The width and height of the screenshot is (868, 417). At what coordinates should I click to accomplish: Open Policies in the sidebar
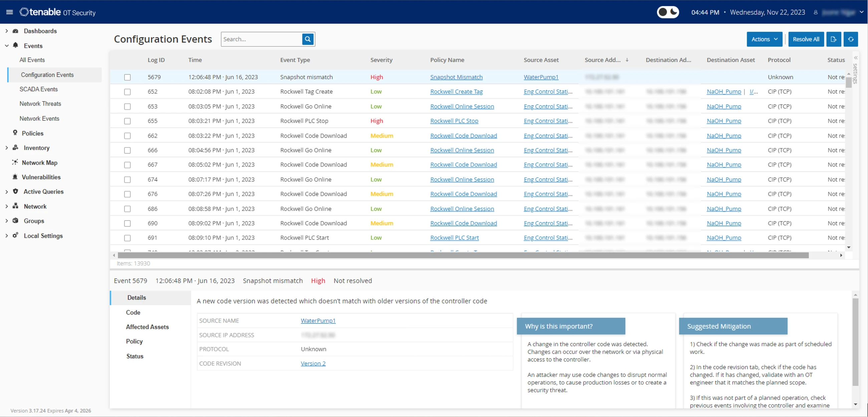32,133
